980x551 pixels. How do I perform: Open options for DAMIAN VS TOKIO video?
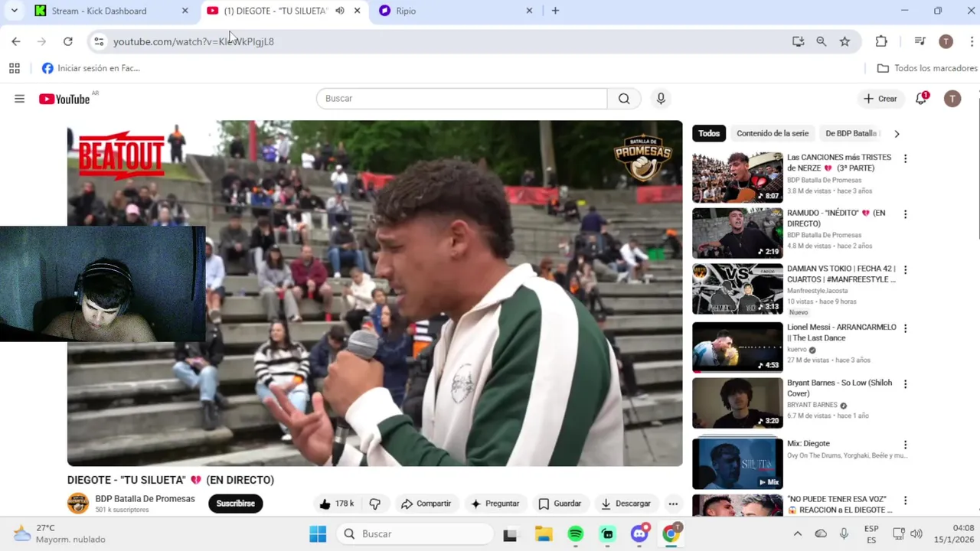(905, 270)
